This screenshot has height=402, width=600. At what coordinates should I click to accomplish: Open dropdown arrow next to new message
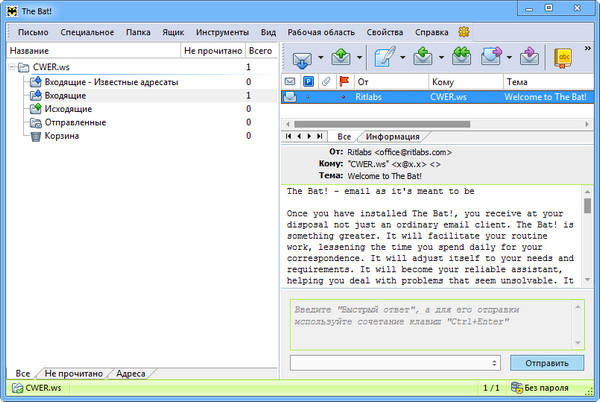[405, 55]
